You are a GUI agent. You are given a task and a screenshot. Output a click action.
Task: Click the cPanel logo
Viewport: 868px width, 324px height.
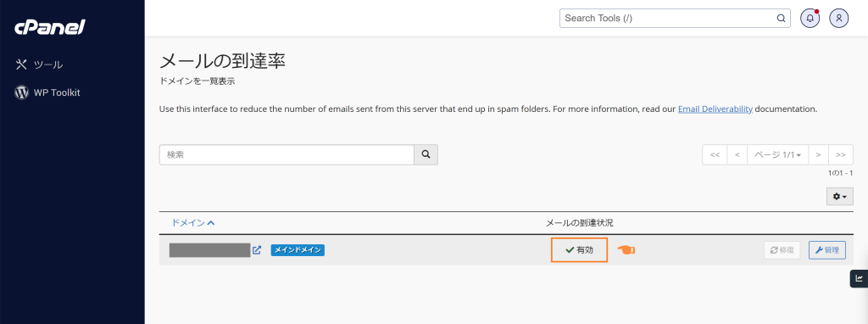click(50, 26)
